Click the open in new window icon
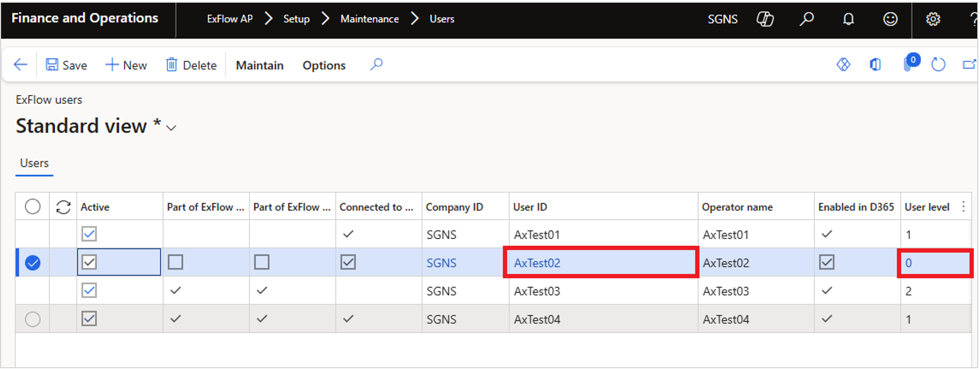The width and height of the screenshot is (980, 370). 970,65
